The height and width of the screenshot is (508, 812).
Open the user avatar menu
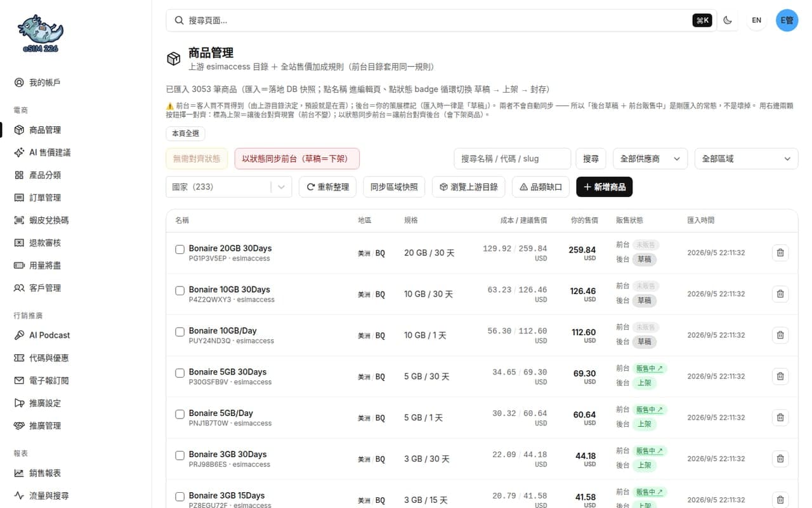[787, 20]
